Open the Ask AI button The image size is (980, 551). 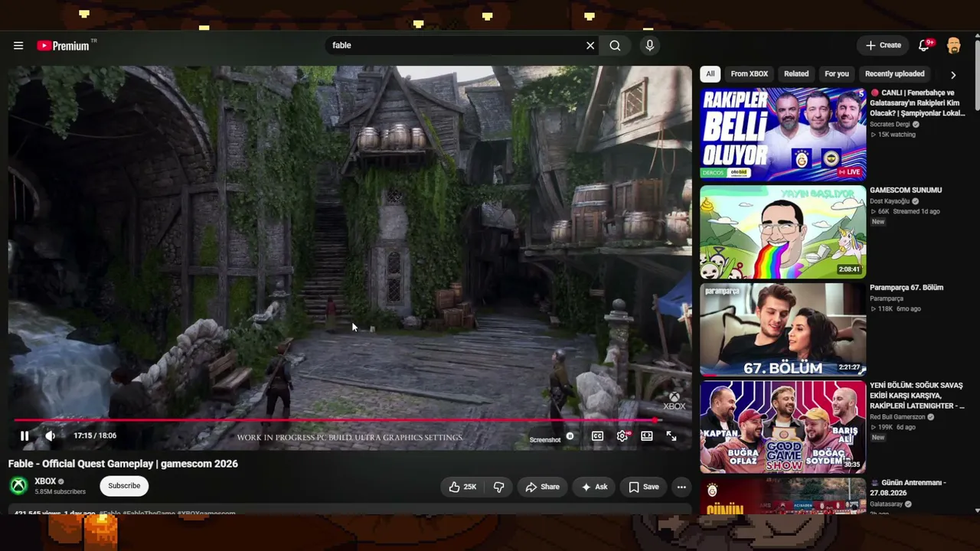(x=594, y=487)
